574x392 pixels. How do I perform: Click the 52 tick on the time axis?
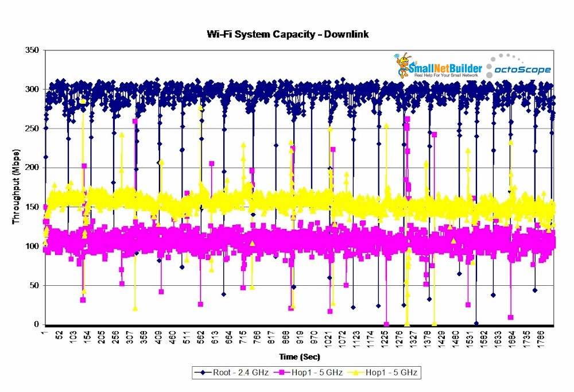[x=60, y=335]
